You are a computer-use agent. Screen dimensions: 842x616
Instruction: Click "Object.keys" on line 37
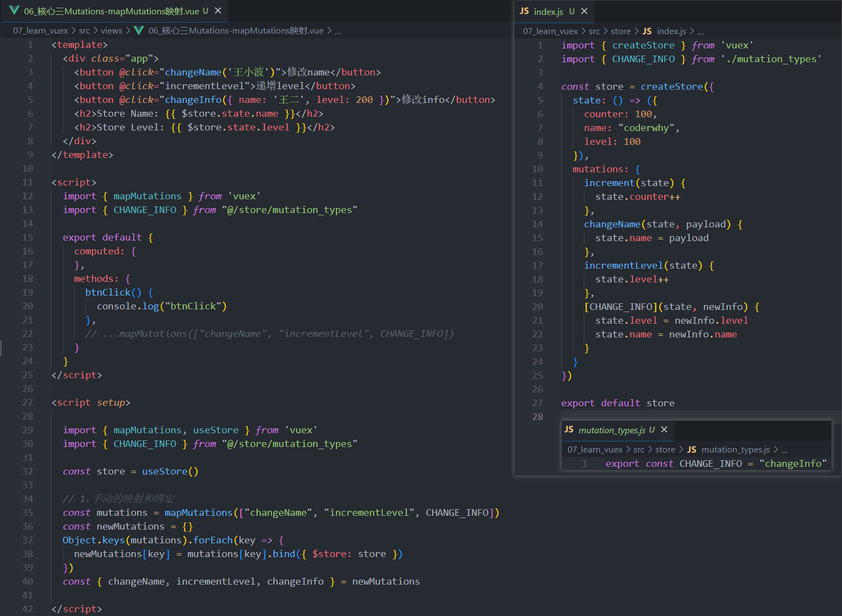pyautogui.click(x=94, y=540)
